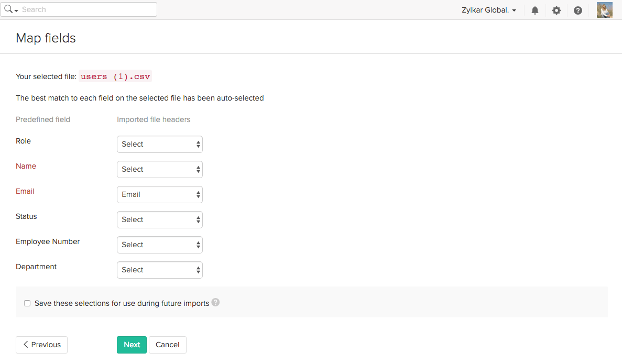
Task: Click the user profile avatar
Action: (x=604, y=10)
